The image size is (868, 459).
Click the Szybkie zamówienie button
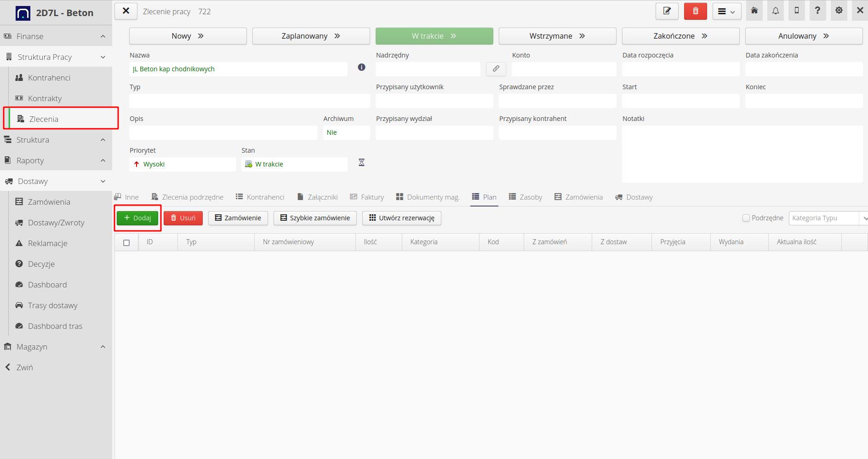[x=315, y=218]
